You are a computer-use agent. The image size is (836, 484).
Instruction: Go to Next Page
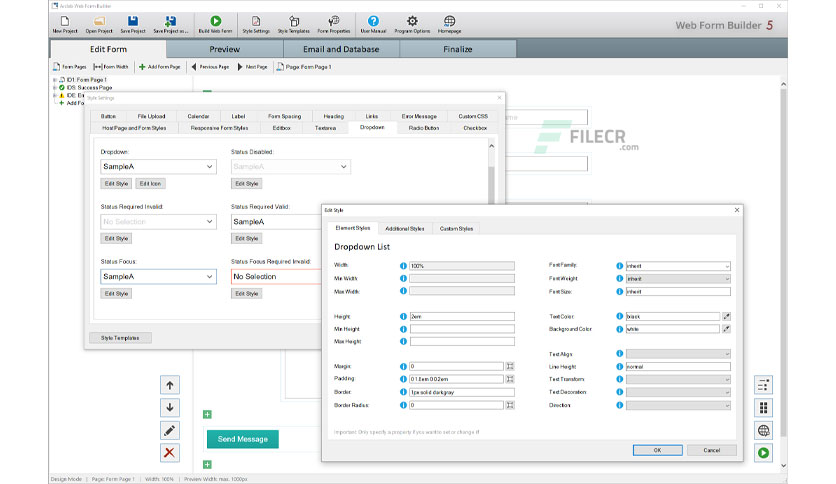[x=252, y=67]
